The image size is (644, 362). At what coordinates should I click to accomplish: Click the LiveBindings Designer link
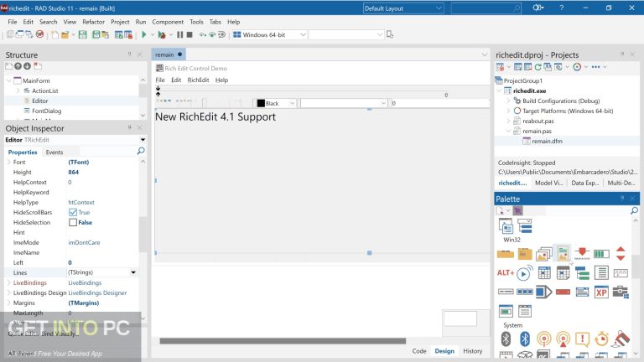tap(97, 293)
